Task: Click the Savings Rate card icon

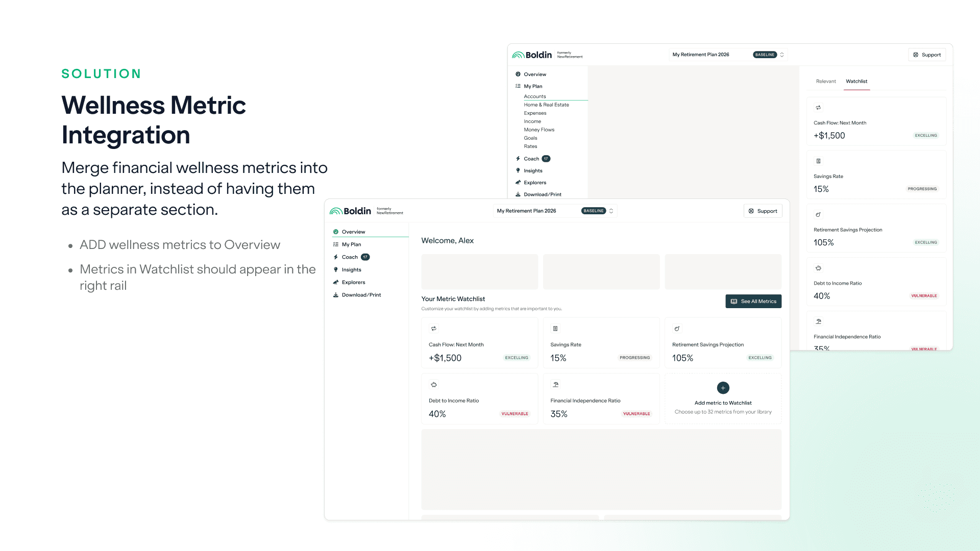Action: tap(555, 329)
